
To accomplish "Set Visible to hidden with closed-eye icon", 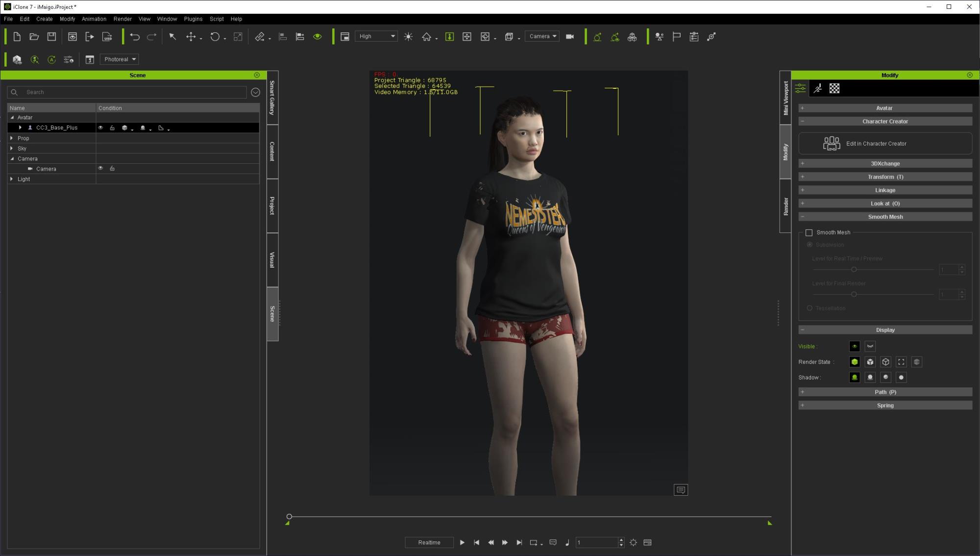I will click(870, 346).
